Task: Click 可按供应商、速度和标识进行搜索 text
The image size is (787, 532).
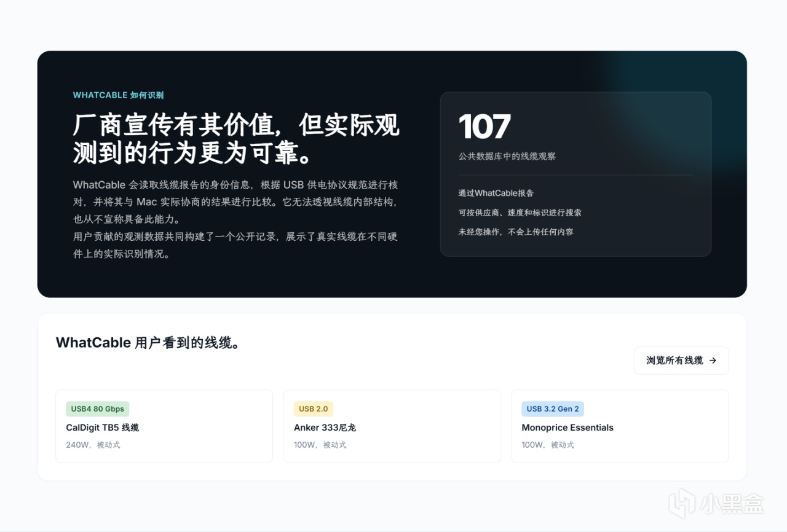Action: tap(520, 213)
